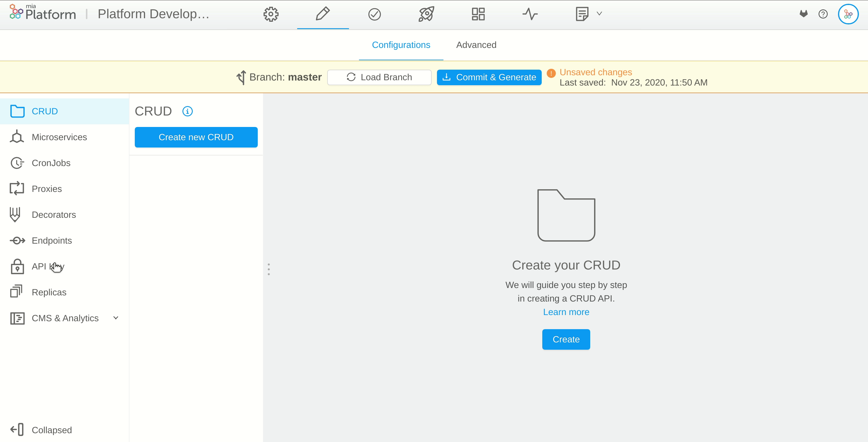Click the info icon next to CRUD heading
The image size is (868, 442).
tap(187, 111)
